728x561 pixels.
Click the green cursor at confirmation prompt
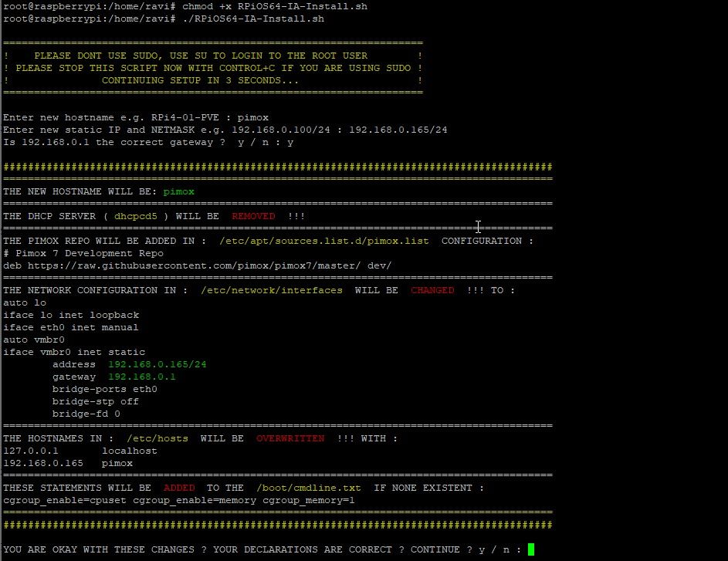click(x=530, y=549)
